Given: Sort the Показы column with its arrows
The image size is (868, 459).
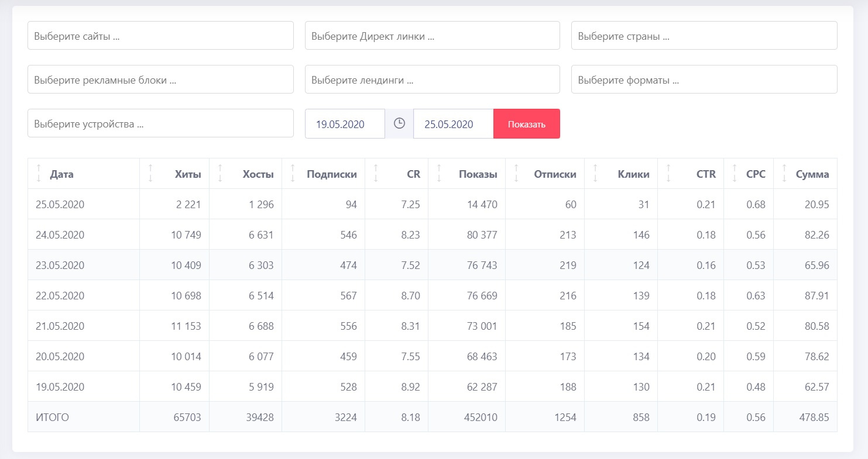Looking at the screenshot, I should (439, 174).
